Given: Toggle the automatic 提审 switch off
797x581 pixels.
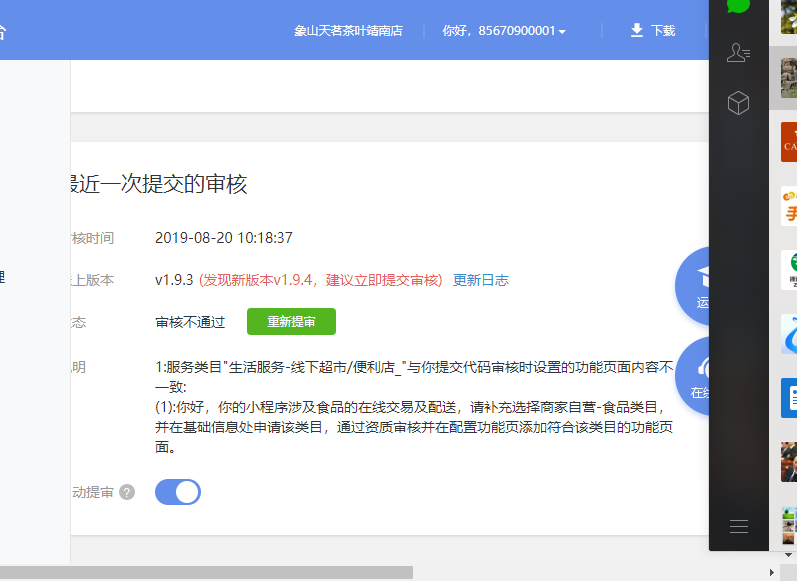Looking at the screenshot, I should [x=178, y=492].
